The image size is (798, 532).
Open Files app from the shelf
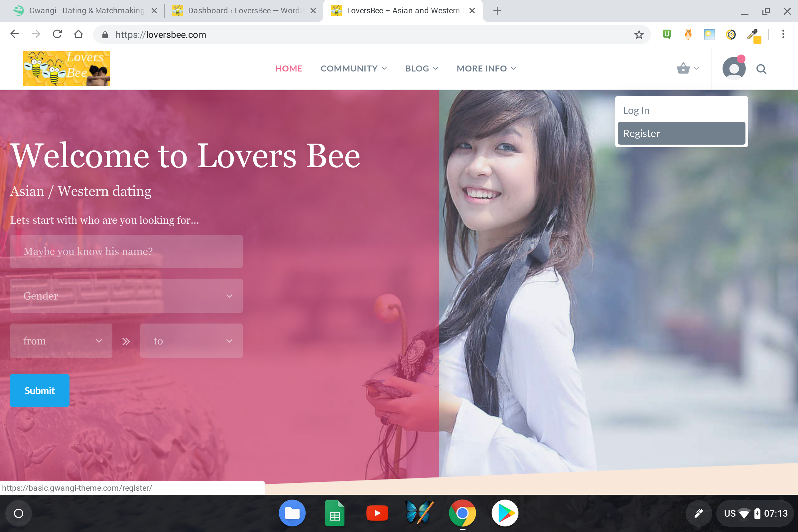tap(292, 513)
